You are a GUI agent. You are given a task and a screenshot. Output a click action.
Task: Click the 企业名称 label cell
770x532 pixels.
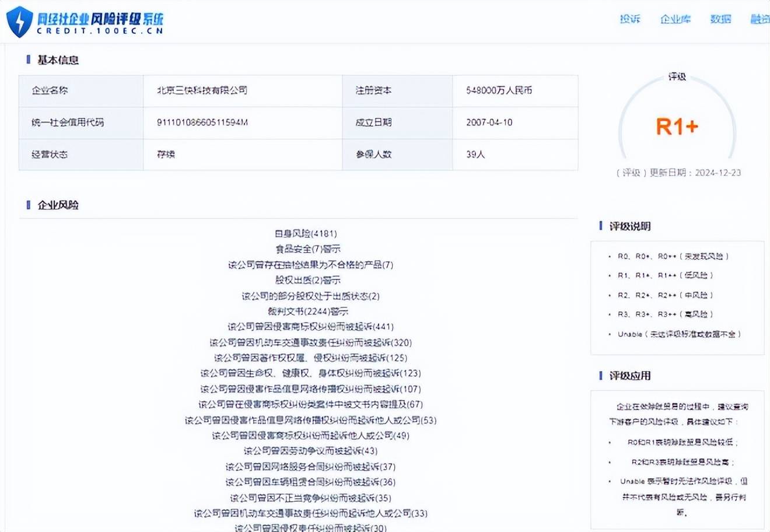(x=81, y=90)
